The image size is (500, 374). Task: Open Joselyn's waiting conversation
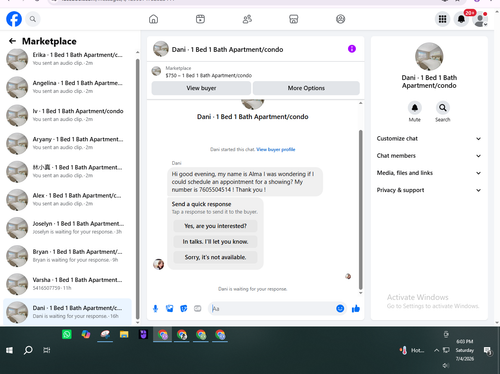[x=67, y=228]
